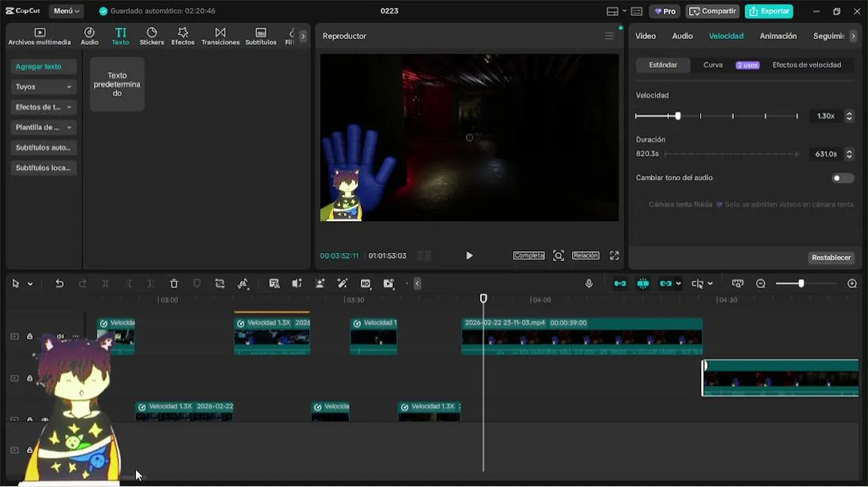Viewport: 868px width, 487px height.
Task: Click the crop/rotate clip icon
Action: (x=220, y=283)
